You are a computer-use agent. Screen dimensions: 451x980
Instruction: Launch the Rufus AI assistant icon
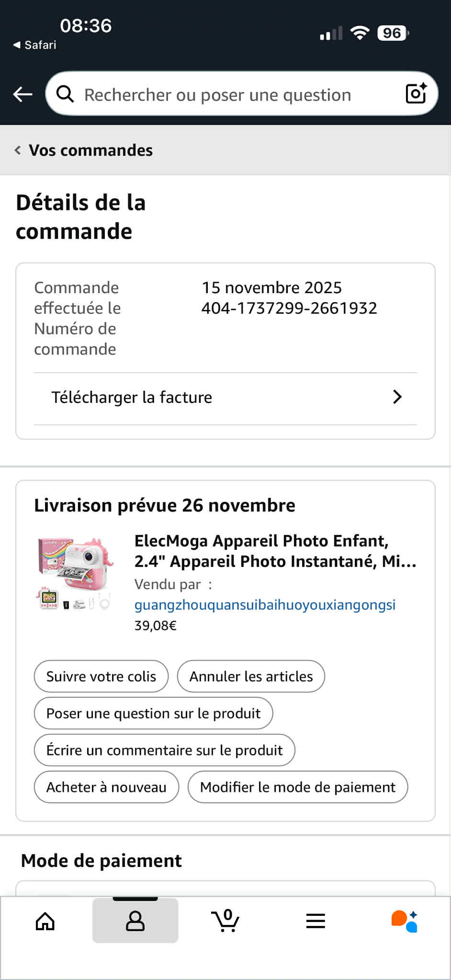[x=405, y=921]
